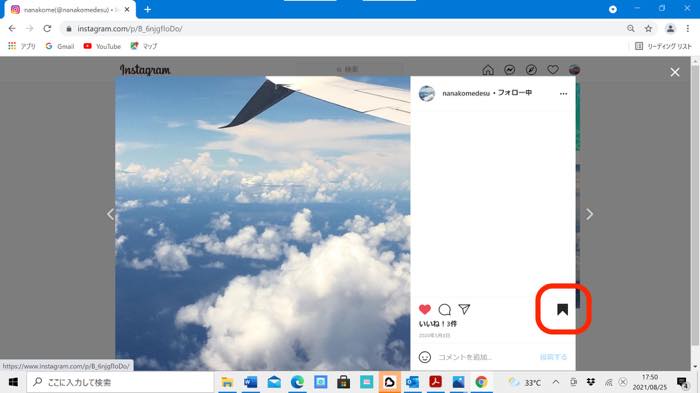Screen dimensions: 700x393
Task: Open the Chrome media control circle icon
Action: (x=612, y=9)
